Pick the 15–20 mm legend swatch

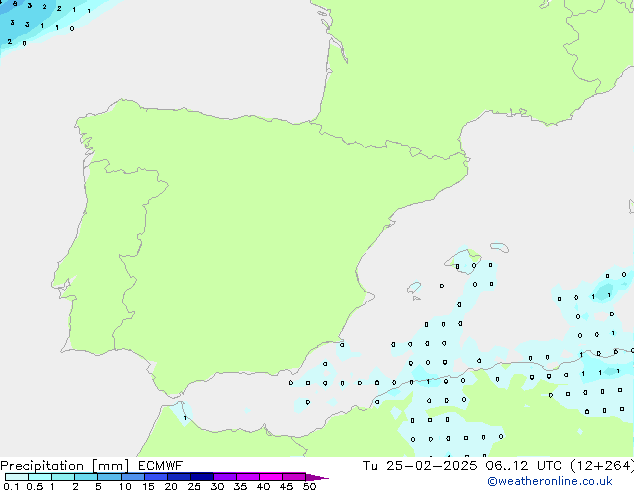tap(156, 477)
